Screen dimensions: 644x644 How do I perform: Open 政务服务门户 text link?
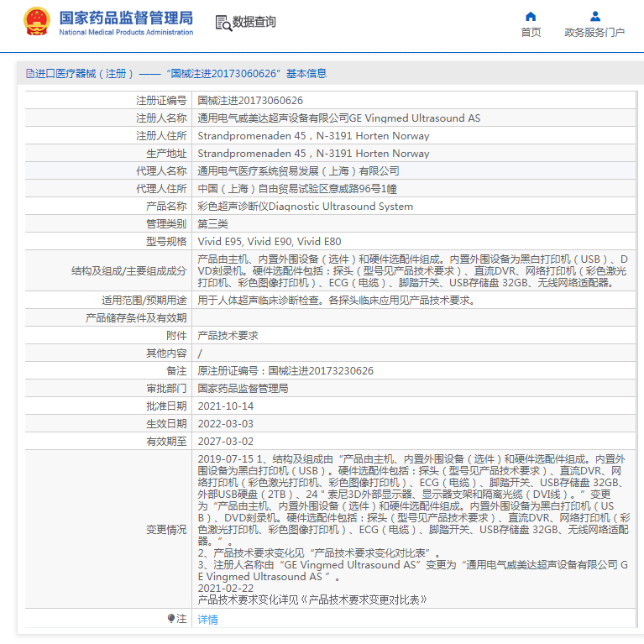pos(594,33)
